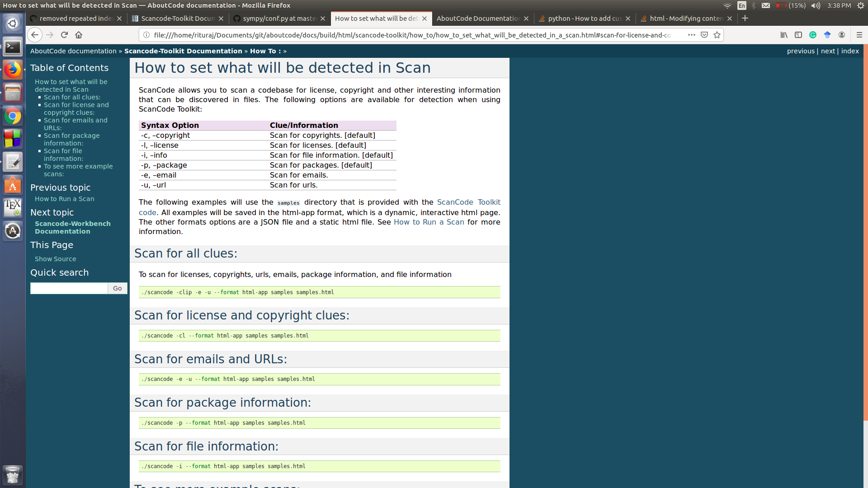Click the next navigation link
The height and width of the screenshot is (488, 868).
[x=828, y=51]
